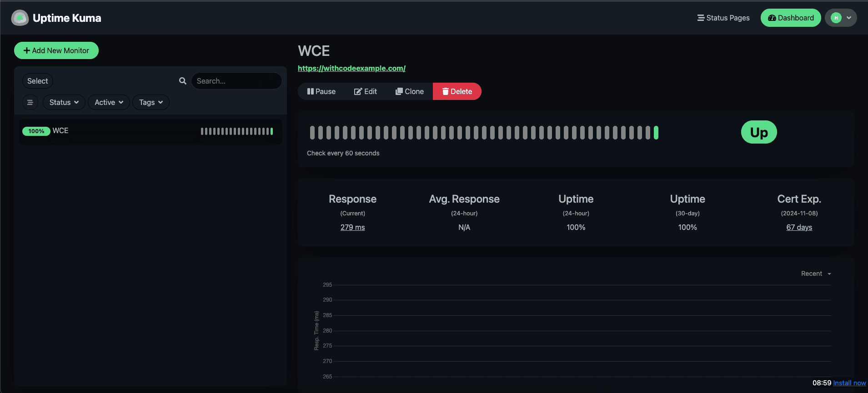Click the Uptime Kuma title text
Image resolution: width=868 pixels, height=393 pixels.
point(67,18)
